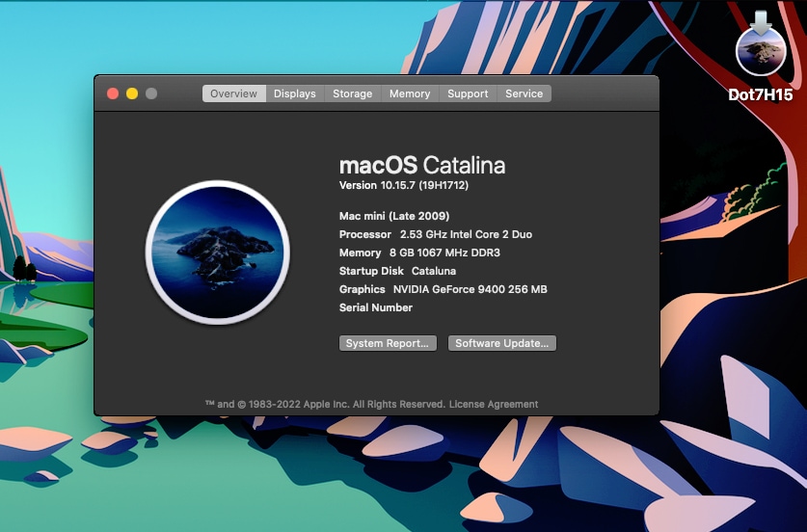Click startup disk name 'Cataluna'
Viewport: 807px width, 532px height.
click(x=434, y=271)
